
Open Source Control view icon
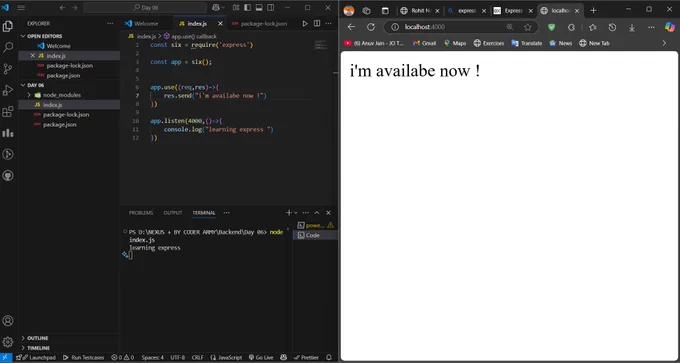tap(8, 69)
